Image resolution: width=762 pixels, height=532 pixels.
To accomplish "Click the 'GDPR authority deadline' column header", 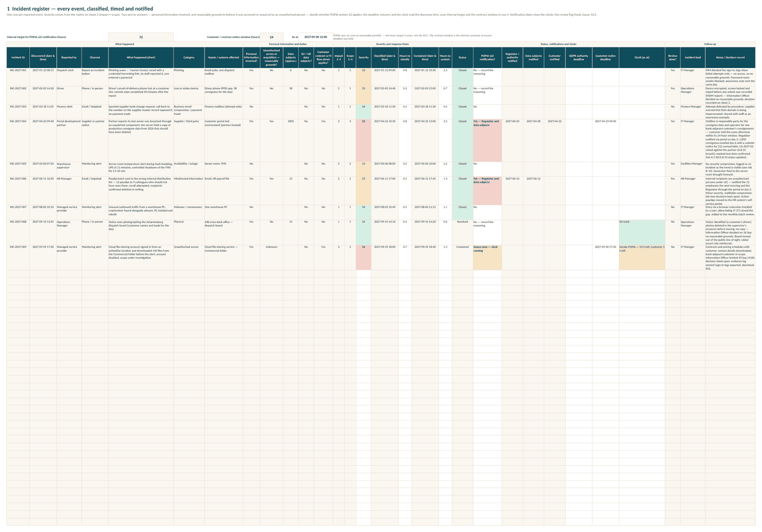I will tap(579, 57).
